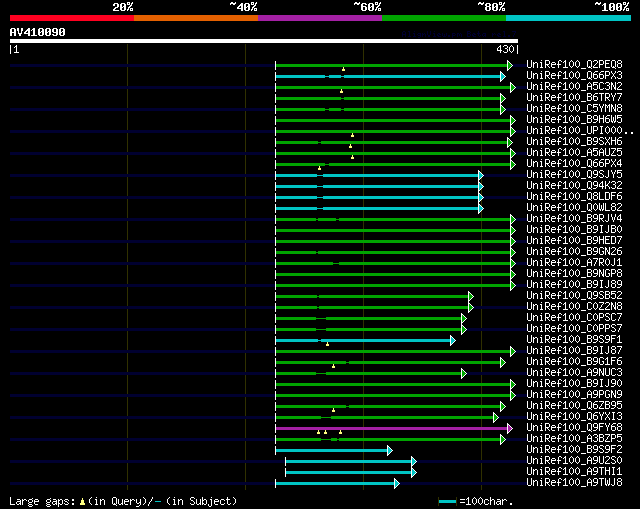Select hit label UniRef100_Q9SB52
This screenshot has width=640, height=509.
(x=574, y=296)
